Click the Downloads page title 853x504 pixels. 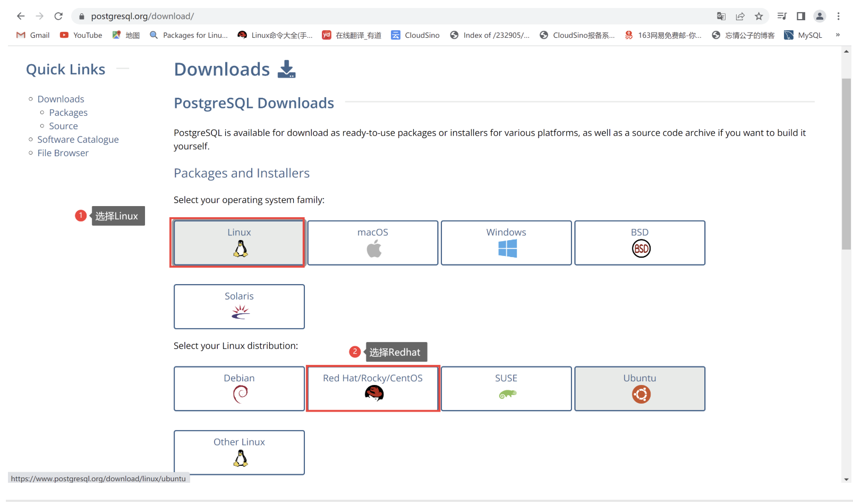click(x=222, y=70)
